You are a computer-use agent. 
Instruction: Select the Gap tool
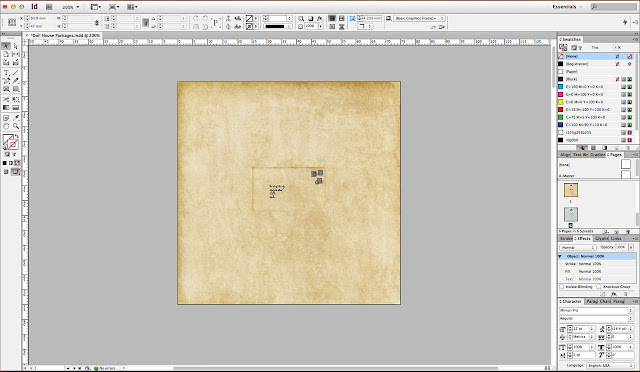[x=16, y=54]
